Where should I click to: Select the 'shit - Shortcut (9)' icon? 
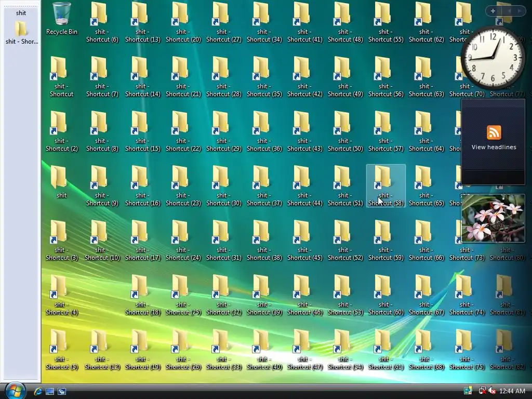102,186
